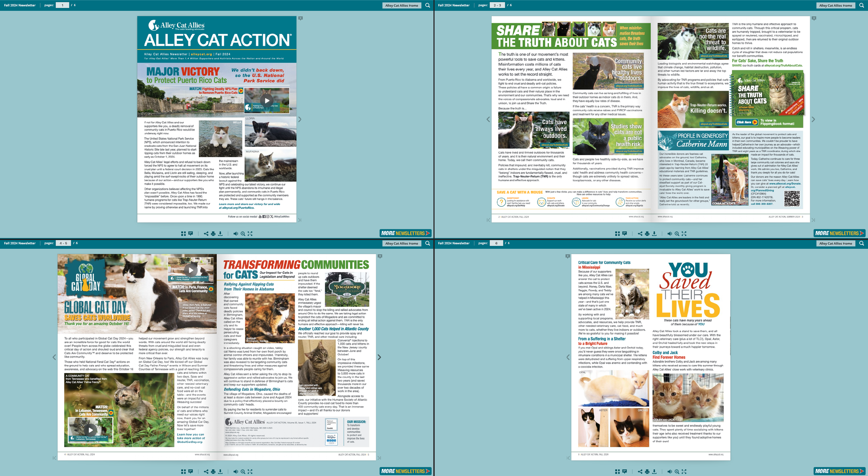This screenshot has height=476, width=868.
Task: Click Alley Cat Allies Home in pages 4-5 viewer
Action: 402,244
